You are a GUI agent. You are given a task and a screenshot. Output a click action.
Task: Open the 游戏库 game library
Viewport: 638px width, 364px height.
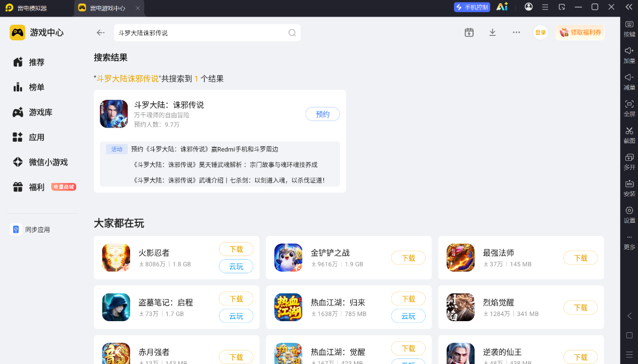[33, 112]
